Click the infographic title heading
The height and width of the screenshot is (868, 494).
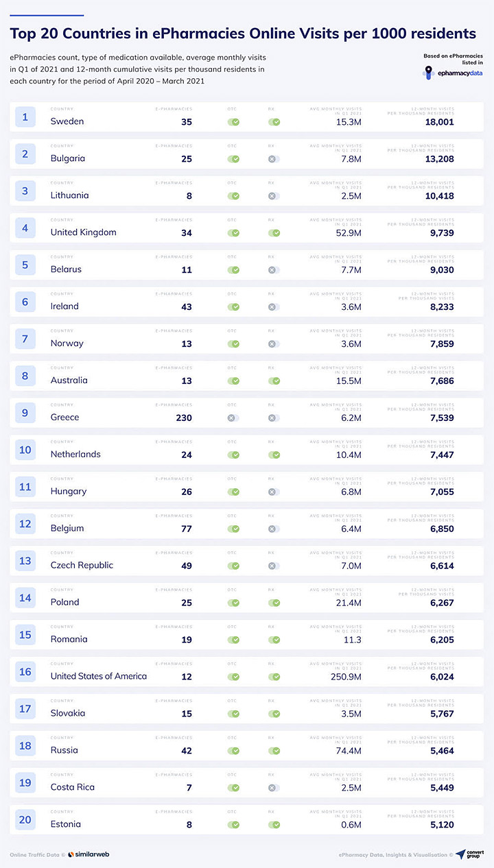click(x=243, y=34)
